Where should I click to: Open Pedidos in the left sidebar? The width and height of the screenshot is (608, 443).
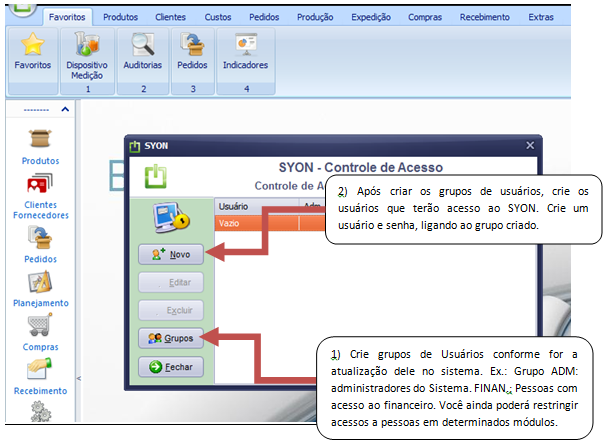coord(40,236)
